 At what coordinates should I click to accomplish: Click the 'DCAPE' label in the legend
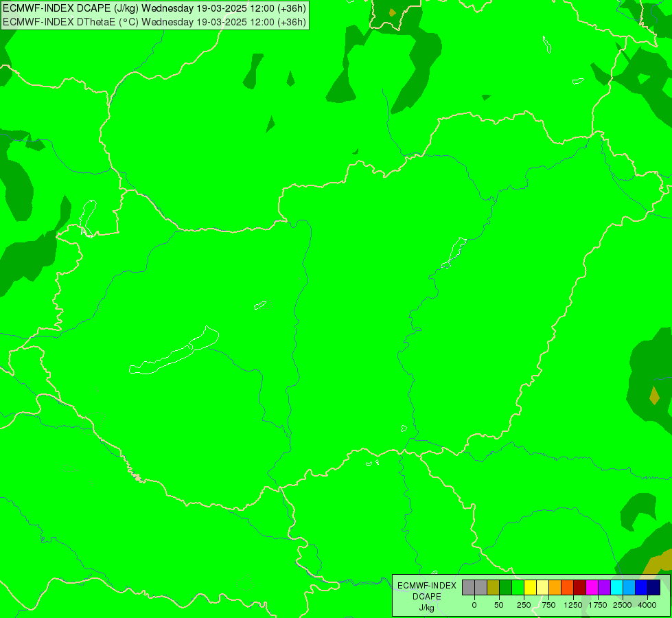click(427, 597)
